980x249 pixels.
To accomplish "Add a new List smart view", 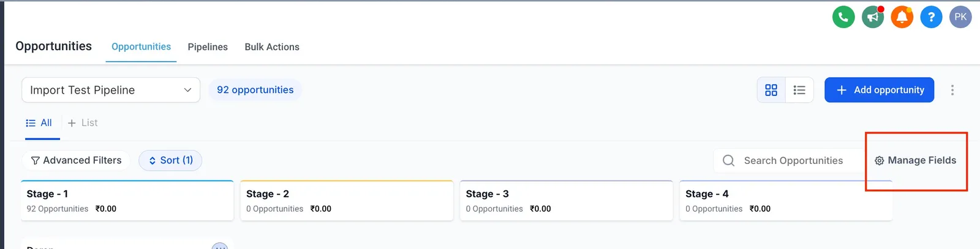I will coord(83,123).
